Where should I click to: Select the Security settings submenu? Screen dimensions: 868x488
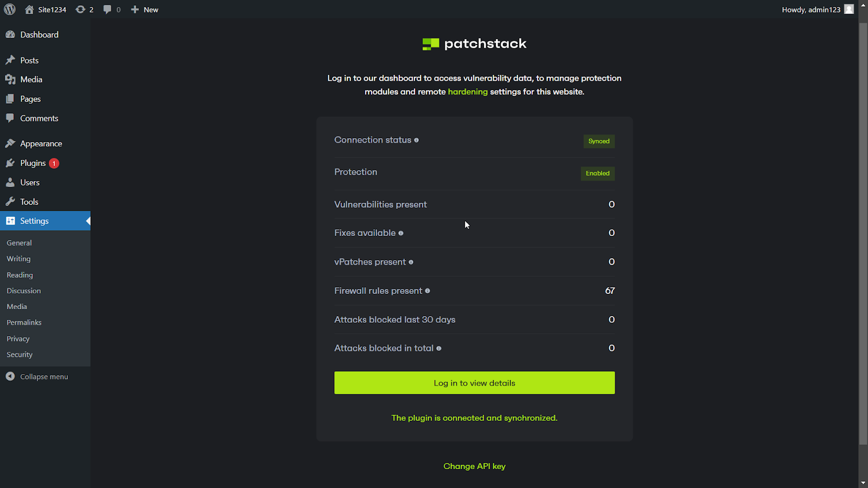20,355
